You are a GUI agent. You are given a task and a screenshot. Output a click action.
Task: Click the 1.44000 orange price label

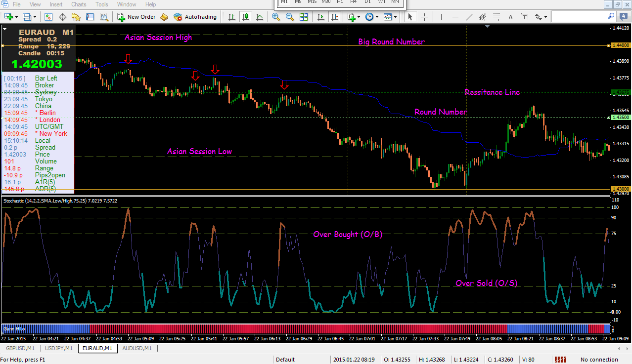[620, 45]
